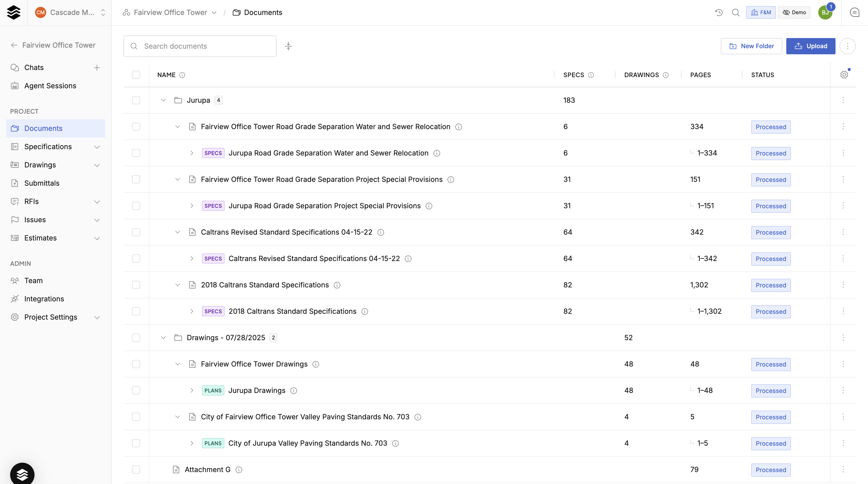Click the info icon next to NAME header
868x484 pixels.
(x=182, y=75)
